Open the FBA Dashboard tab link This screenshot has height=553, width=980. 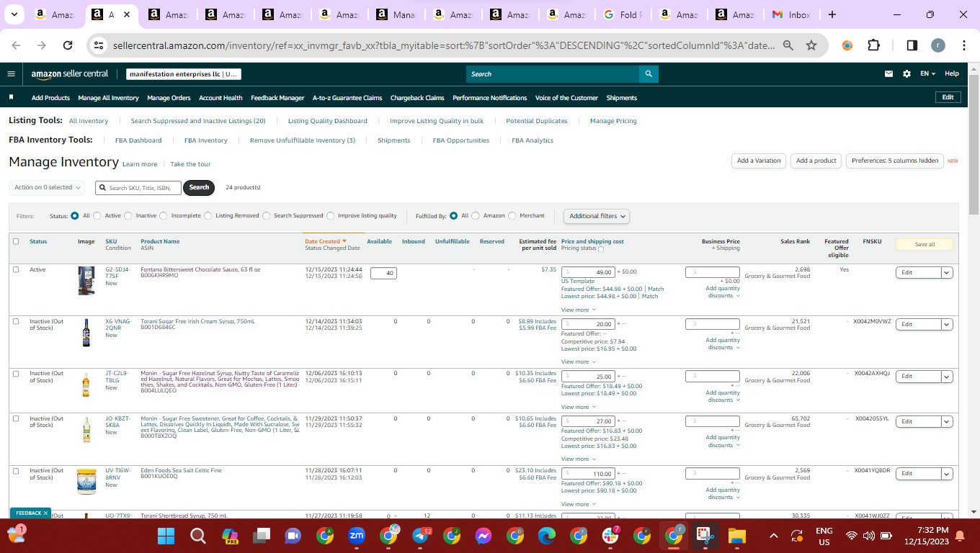click(x=138, y=140)
